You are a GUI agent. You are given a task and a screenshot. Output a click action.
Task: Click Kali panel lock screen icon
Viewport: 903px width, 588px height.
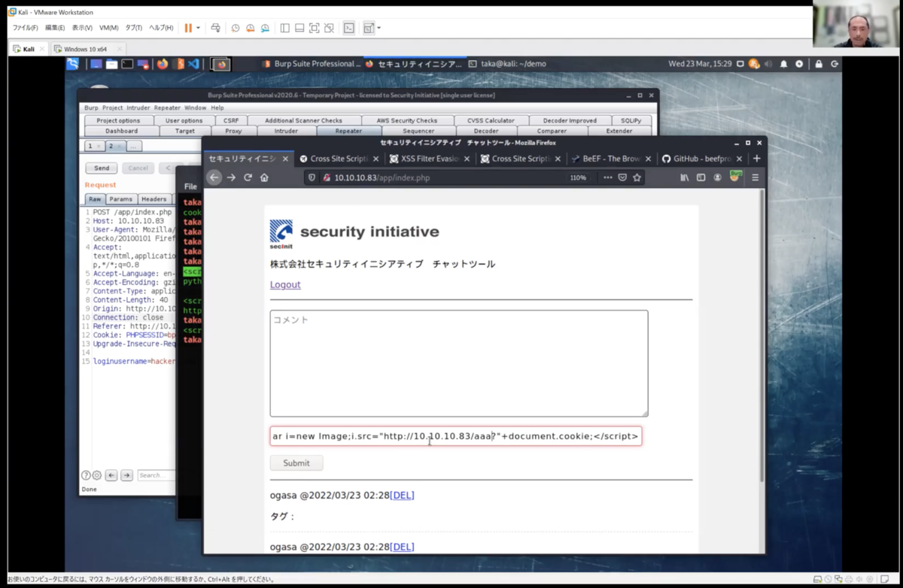pos(819,64)
